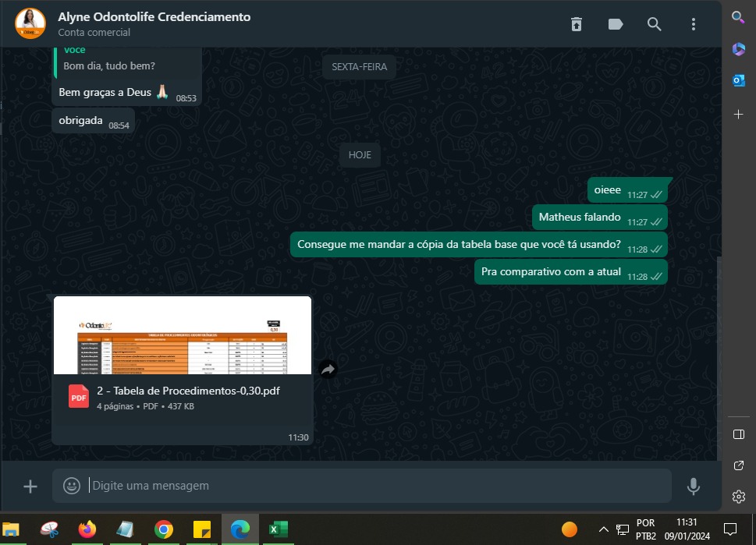
Task: Select the message obrigada
Action: [x=93, y=121]
